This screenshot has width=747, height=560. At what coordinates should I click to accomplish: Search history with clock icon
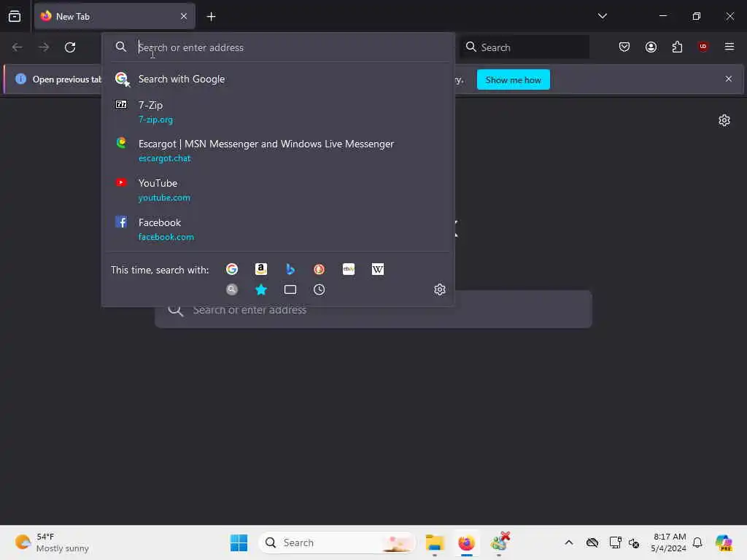pyautogui.click(x=320, y=289)
